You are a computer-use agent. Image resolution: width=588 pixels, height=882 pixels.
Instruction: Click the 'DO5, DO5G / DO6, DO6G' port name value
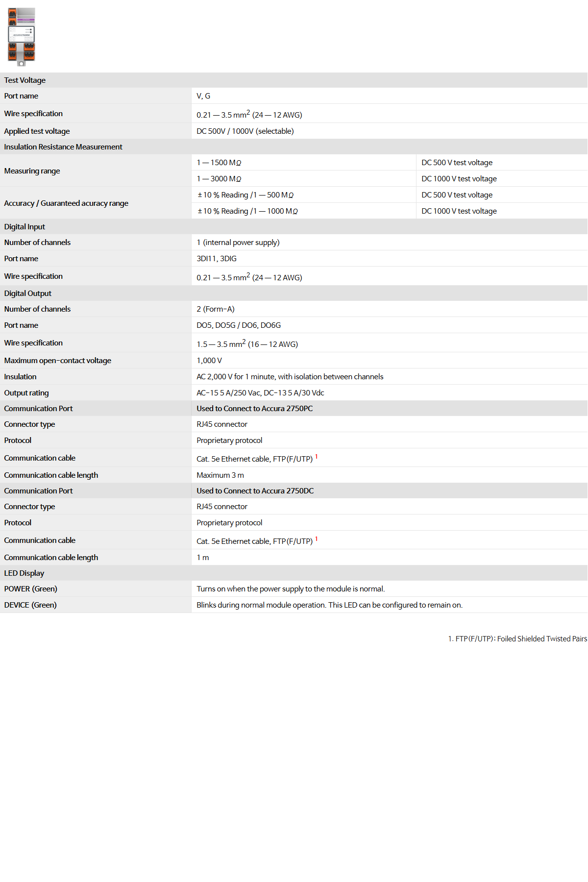pos(239,325)
